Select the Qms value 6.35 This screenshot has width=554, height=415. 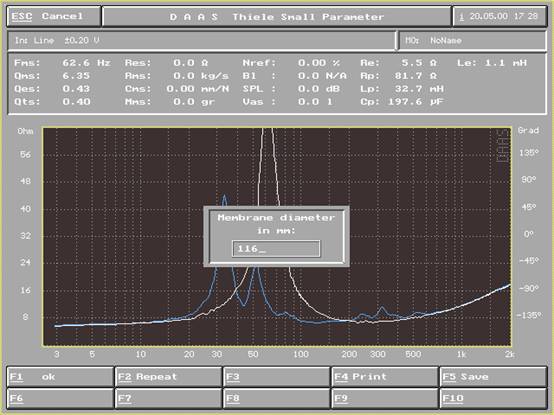(76, 76)
